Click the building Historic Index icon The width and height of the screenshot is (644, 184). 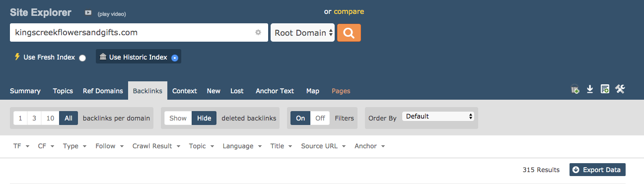[103, 57]
